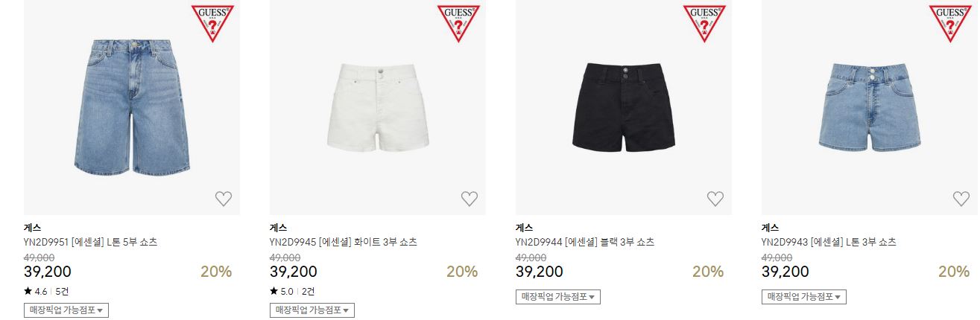The width and height of the screenshot is (980, 320).
Task: Expand 매장픽업 가능점포 for YN2D9945
Action: 312,310
